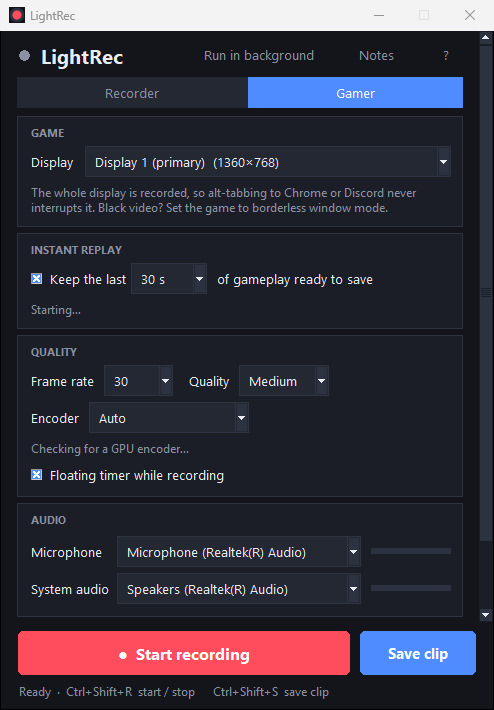Viewport: 494px width, 710px height.
Task: Switch to the Recorder tab
Action: [132, 93]
